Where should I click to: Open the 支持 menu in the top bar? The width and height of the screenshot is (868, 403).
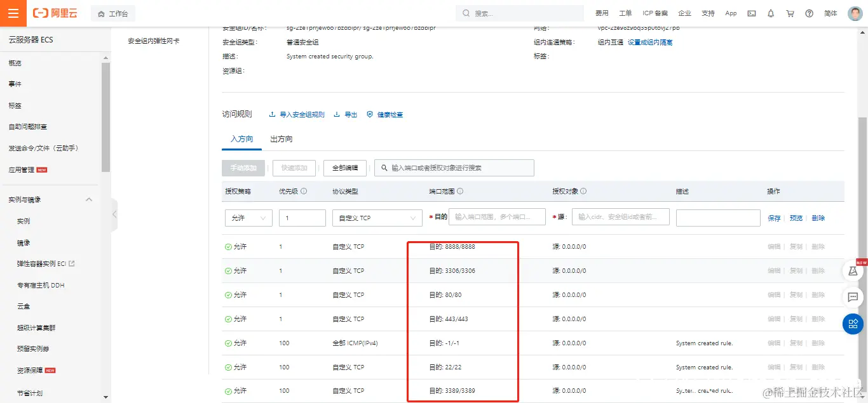(708, 13)
